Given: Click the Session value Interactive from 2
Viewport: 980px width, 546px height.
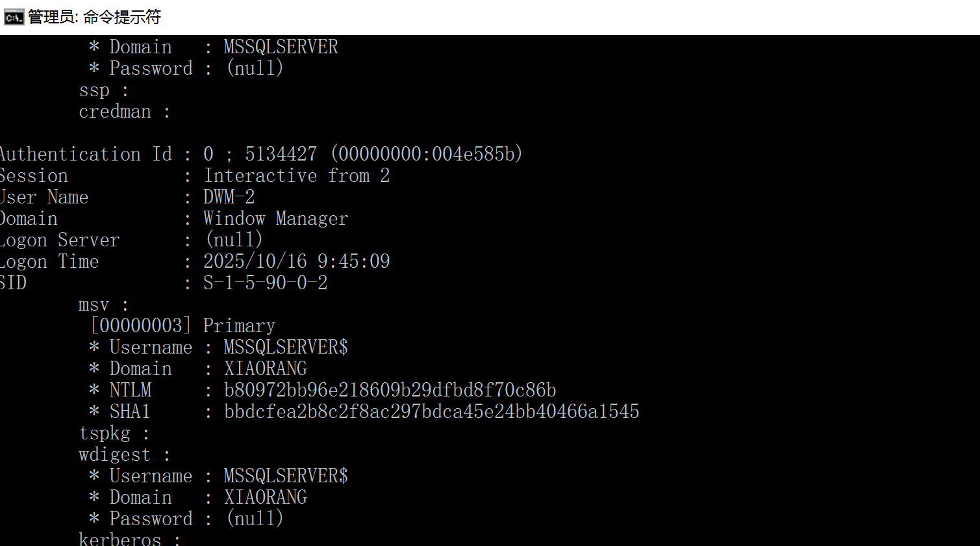Looking at the screenshot, I should 296,175.
